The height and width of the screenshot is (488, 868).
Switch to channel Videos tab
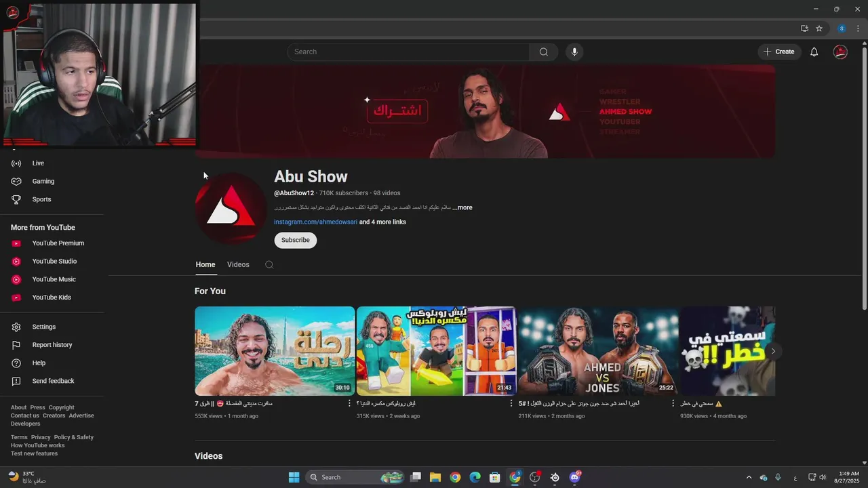coord(238,265)
